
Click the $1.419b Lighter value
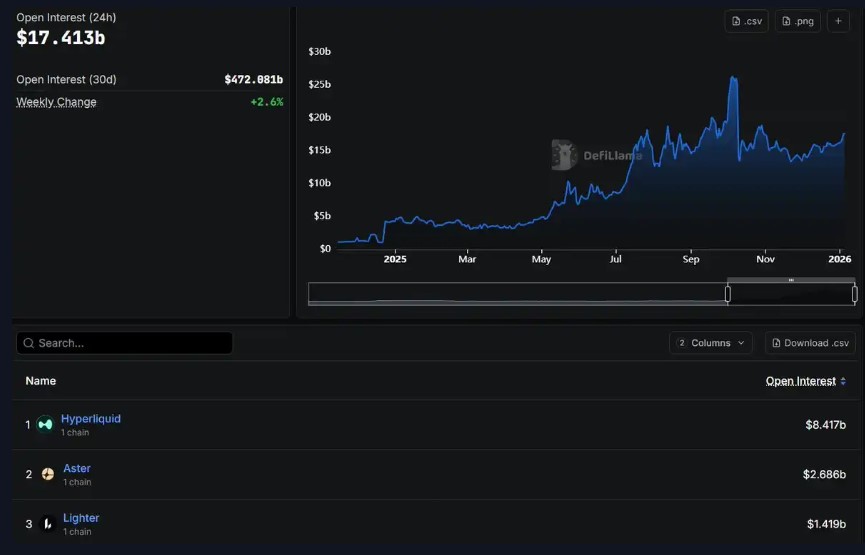pos(826,524)
